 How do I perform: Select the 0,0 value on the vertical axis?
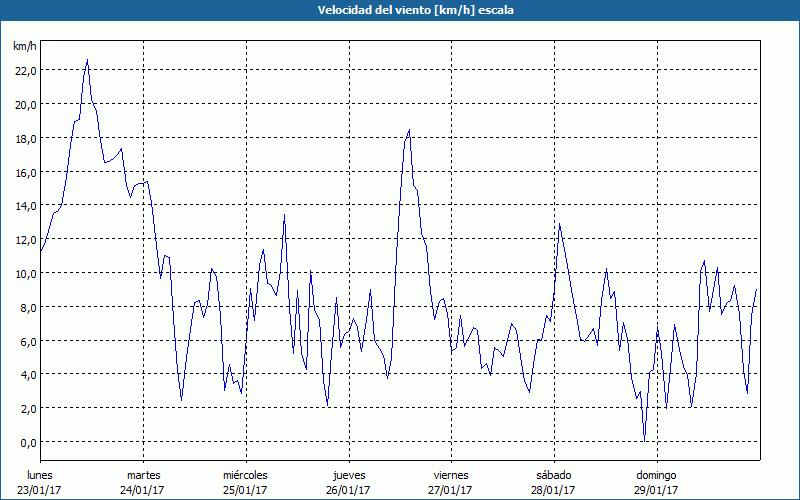click(27, 442)
